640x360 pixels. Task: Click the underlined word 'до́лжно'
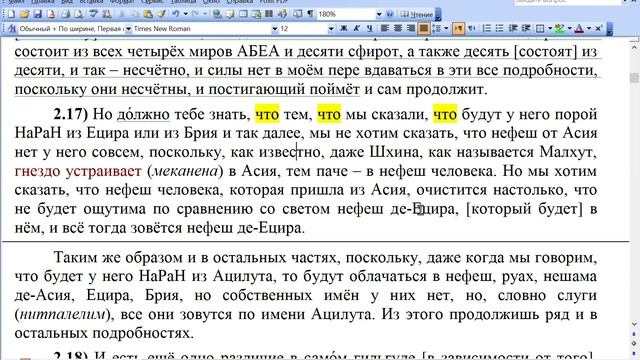tap(143, 114)
